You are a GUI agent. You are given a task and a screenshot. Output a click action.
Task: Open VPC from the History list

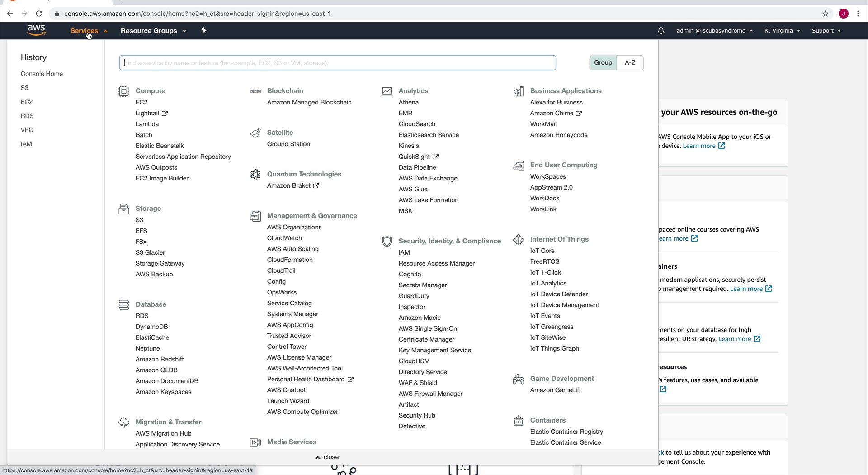[27, 130]
